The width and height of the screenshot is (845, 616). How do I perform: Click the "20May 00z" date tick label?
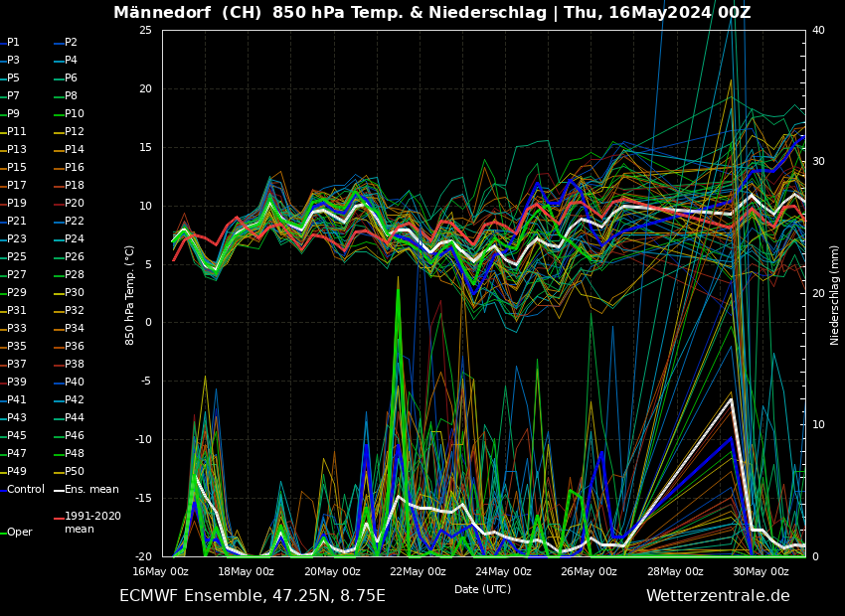(332, 571)
